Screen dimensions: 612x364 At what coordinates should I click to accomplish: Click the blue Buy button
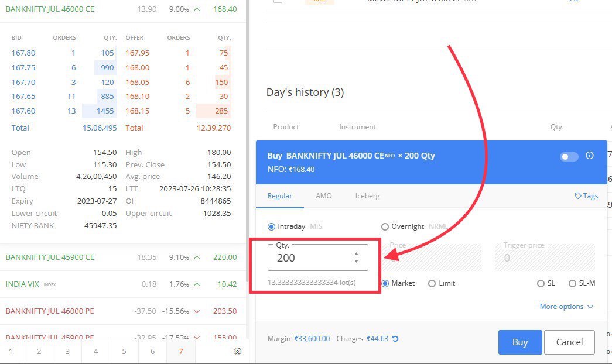click(x=520, y=342)
